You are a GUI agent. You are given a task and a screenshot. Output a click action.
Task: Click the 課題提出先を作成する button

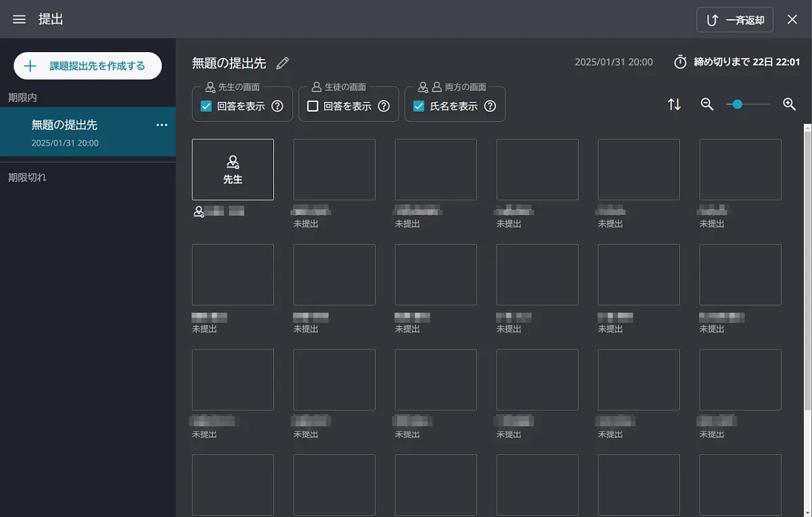[x=87, y=66]
